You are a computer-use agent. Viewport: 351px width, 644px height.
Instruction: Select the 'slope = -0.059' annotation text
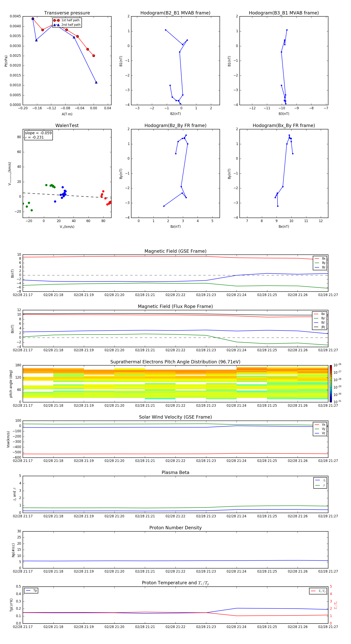tap(38, 133)
